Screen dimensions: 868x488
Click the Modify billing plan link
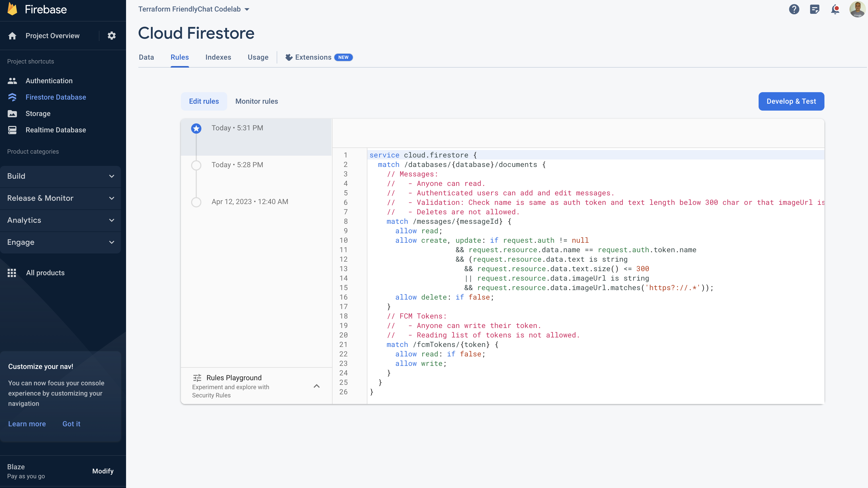pos(102,471)
